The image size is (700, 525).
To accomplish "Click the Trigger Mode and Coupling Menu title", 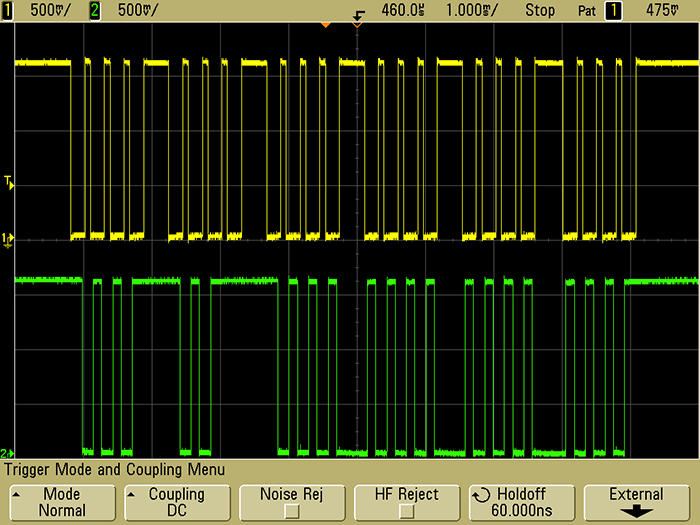I will pyautogui.click(x=115, y=469).
